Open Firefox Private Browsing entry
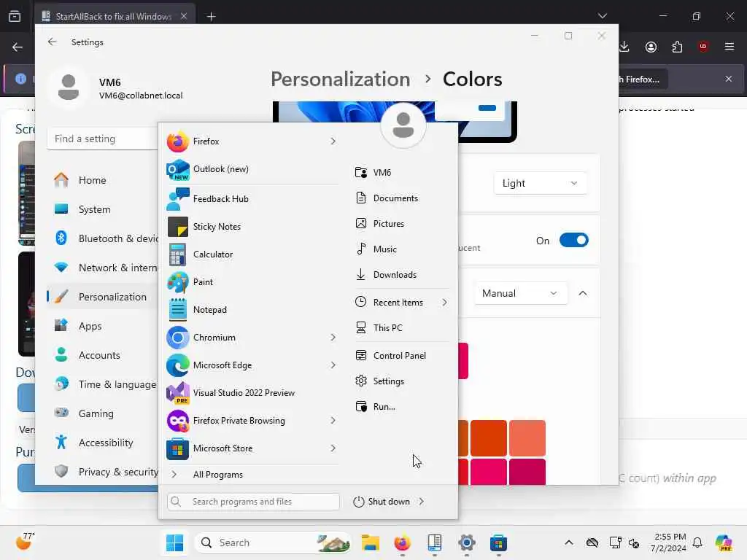Image resolution: width=747 pixels, height=560 pixels. (x=251, y=421)
